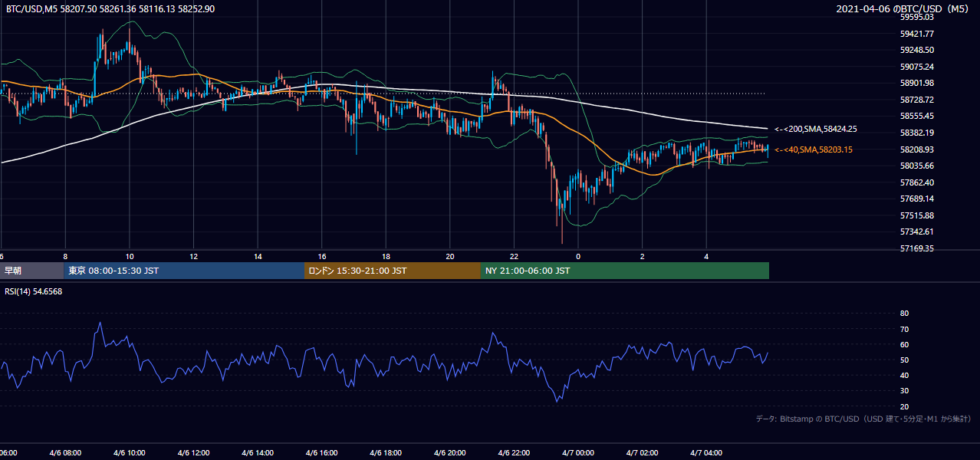Click hour label 20 under price chart
The image size is (980, 460).
click(450, 256)
